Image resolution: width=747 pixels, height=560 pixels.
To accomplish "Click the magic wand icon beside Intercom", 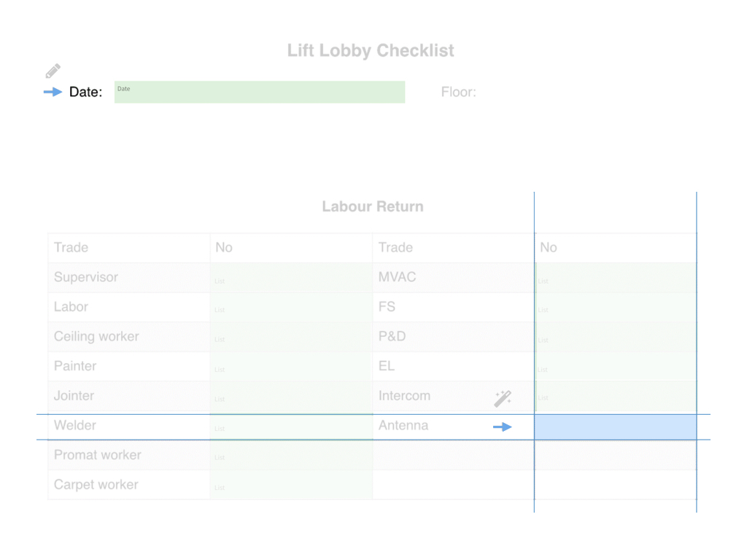I will click(503, 399).
